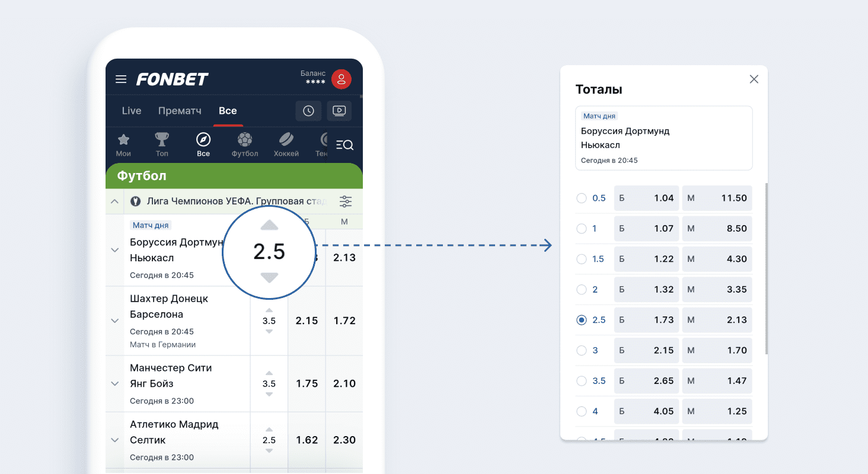Select the Топ trophy category
Viewport: 868px width, 474px height.
click(162, 145)
